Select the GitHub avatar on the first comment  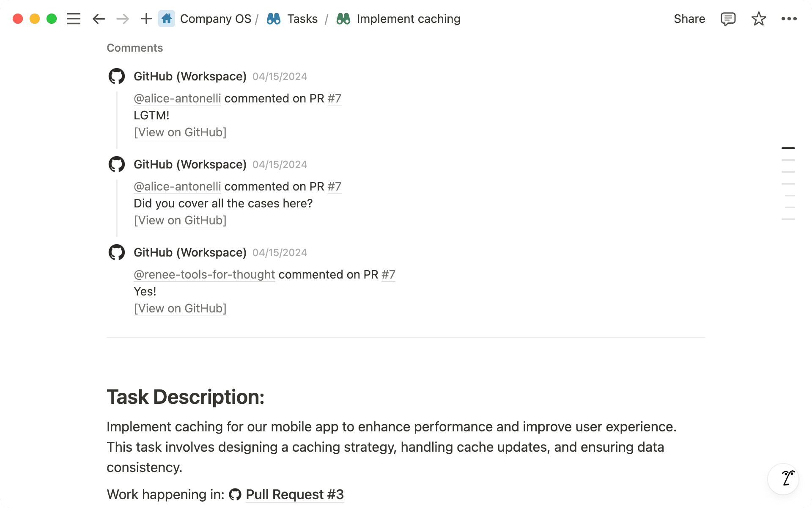click(116, 76)
